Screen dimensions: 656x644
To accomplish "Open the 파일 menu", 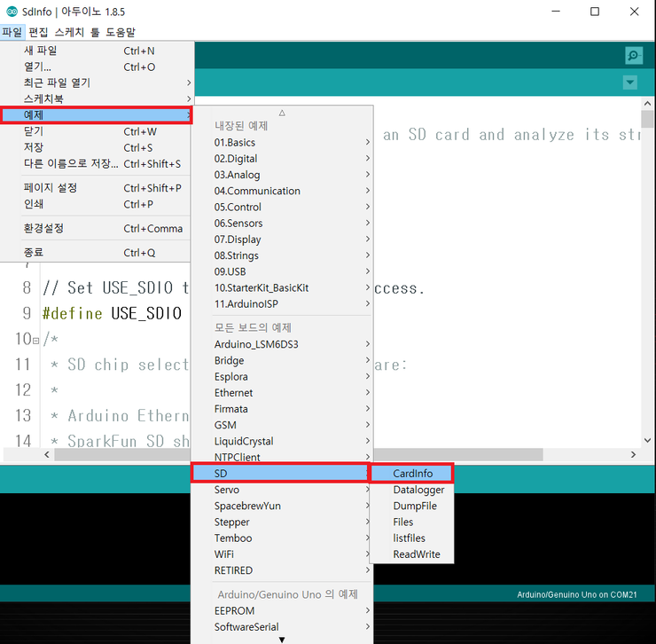I will [x=12, y=32].
